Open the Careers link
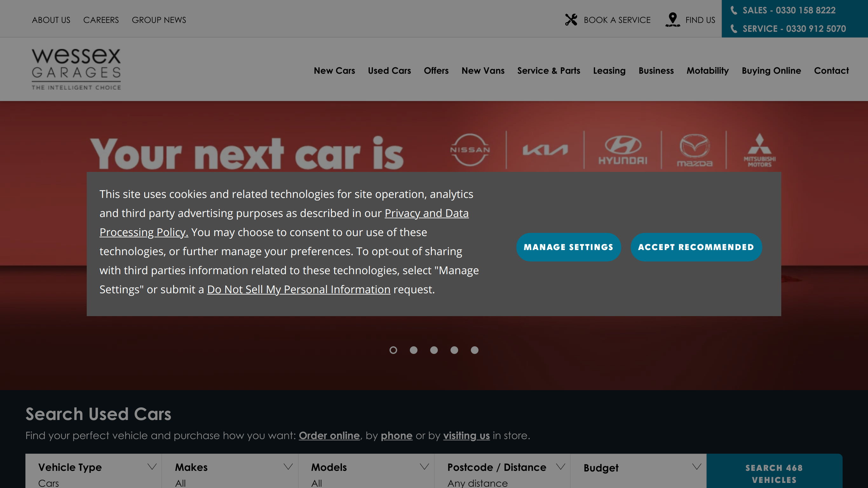Screen dimensions: 868x488 pyautogui.click(x=101, y=20)
